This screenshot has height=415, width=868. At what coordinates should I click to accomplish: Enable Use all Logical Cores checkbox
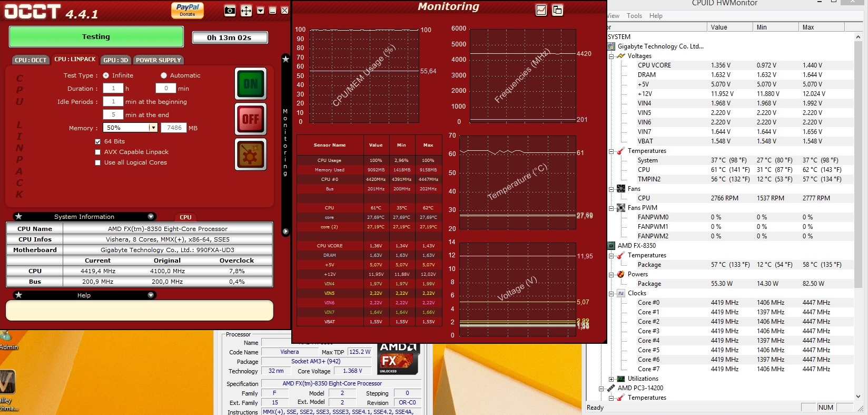pyautogui.click(x=97, y=162)
